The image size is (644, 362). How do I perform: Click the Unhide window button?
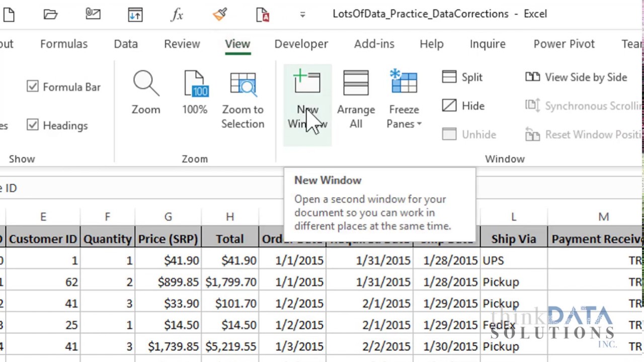[x=469, y=134]
